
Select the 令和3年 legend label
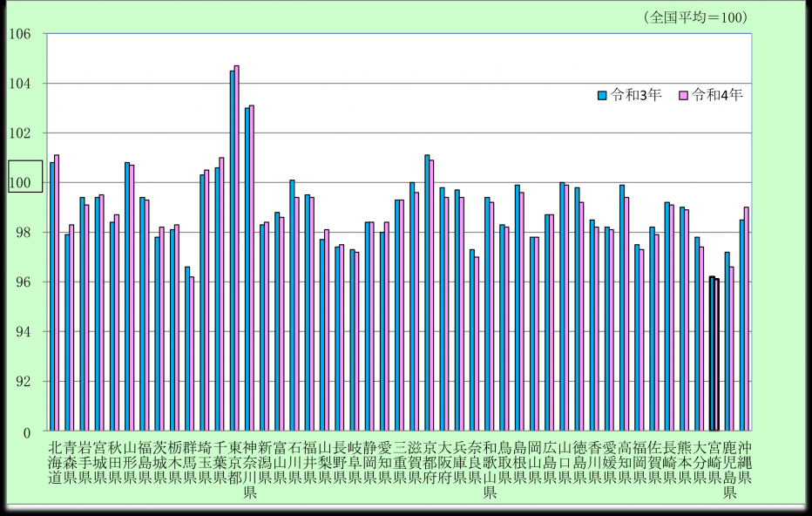pyautogui.click(x=636, y=95)
